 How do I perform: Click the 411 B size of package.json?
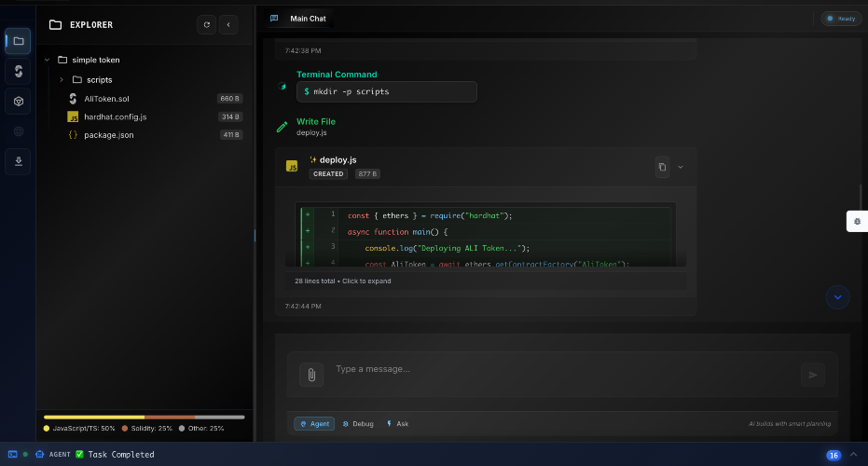pos(231,135)
